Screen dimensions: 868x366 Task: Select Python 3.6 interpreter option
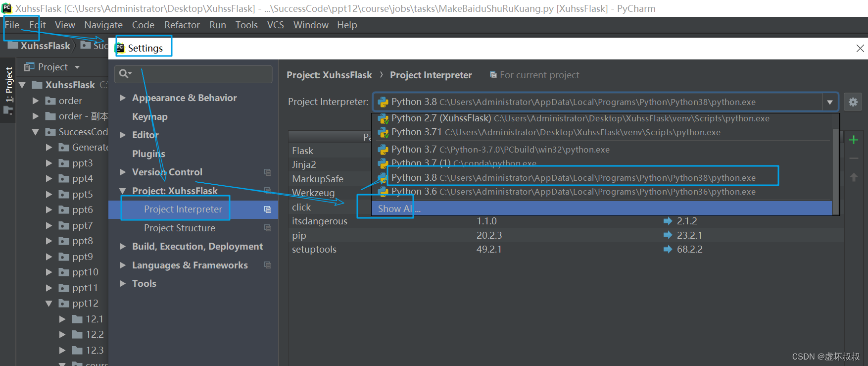point(602,192)
